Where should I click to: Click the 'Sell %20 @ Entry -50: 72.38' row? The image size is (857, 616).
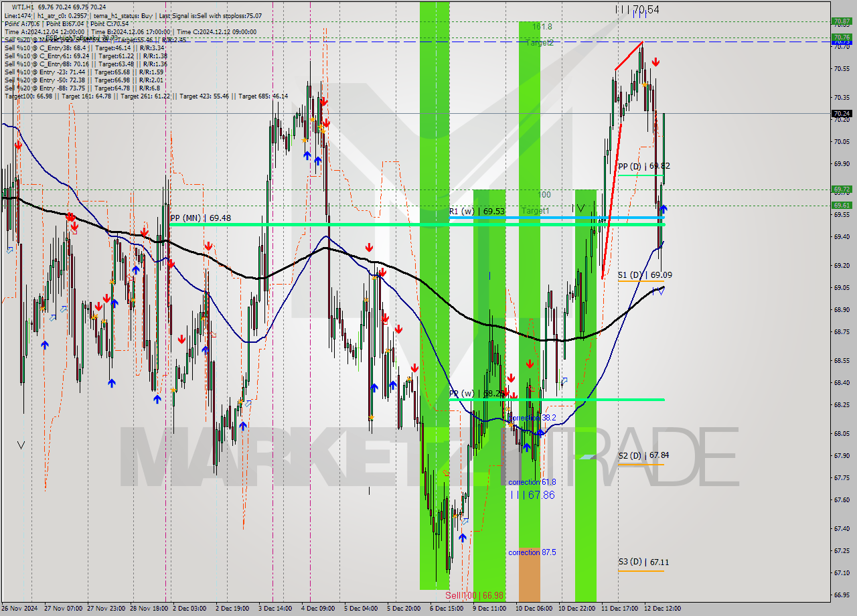(x=84, y=80)
